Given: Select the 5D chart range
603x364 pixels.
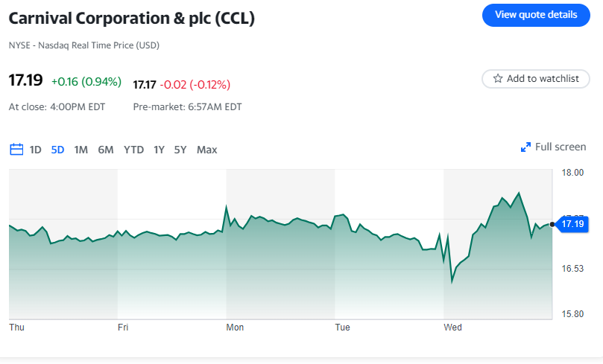Looking at the screenshot, I should (x=57, y=150).
